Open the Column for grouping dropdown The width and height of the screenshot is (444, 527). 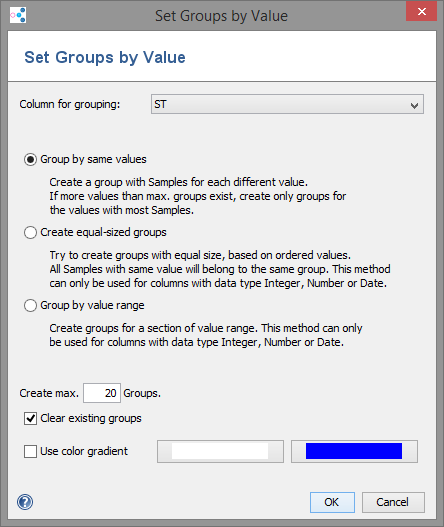[287, 104]
